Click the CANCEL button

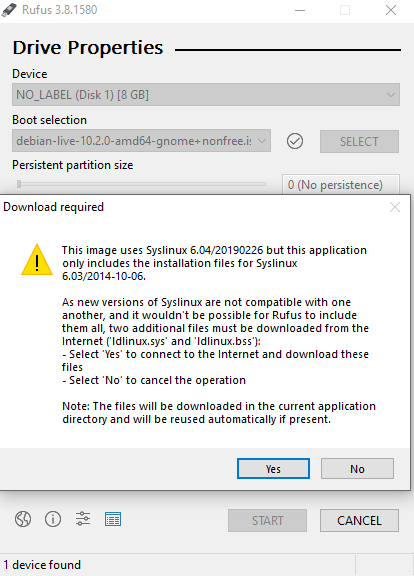tap(359, 521)
